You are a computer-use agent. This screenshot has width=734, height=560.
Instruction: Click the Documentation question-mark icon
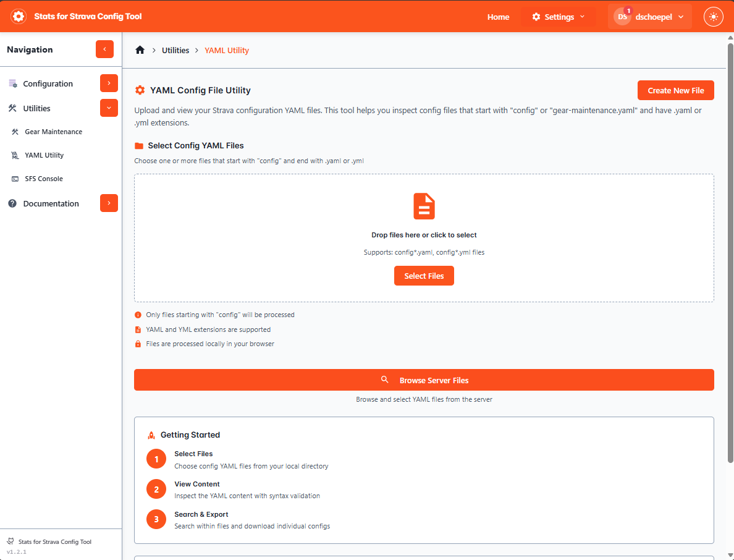13,203
